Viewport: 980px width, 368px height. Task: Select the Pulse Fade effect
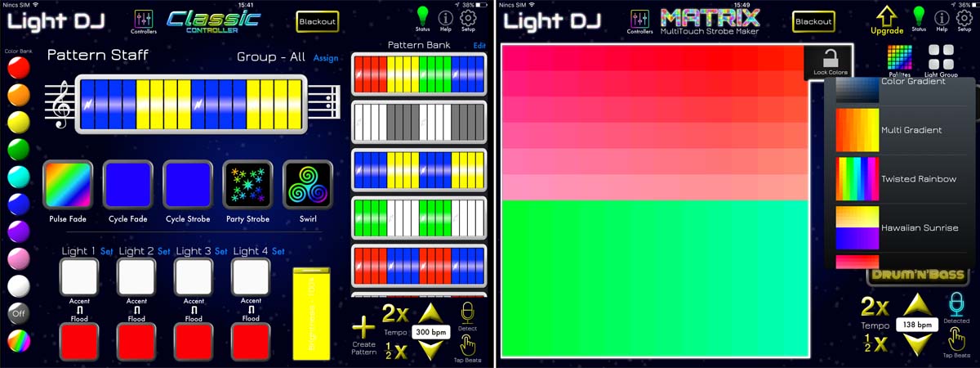tap(68, 185)
